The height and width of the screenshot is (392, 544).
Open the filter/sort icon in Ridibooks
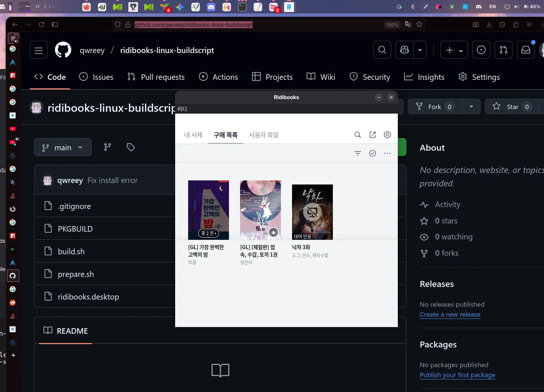357,153
